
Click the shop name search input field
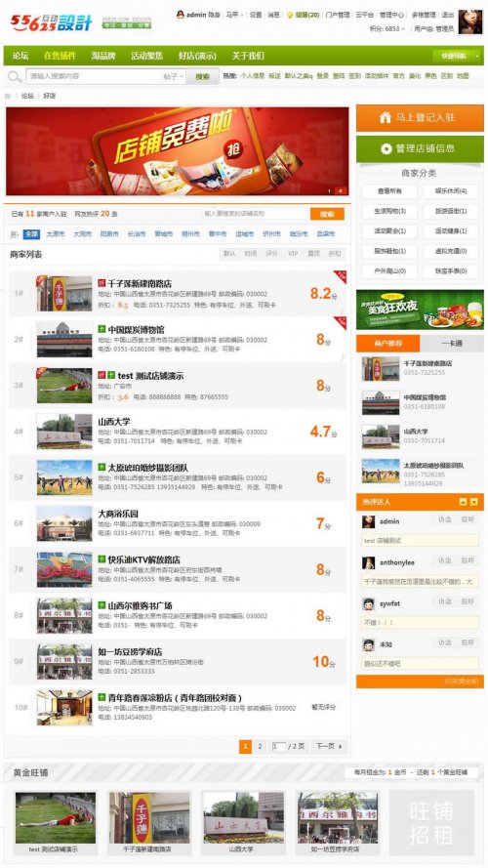[x=255, y=214]
